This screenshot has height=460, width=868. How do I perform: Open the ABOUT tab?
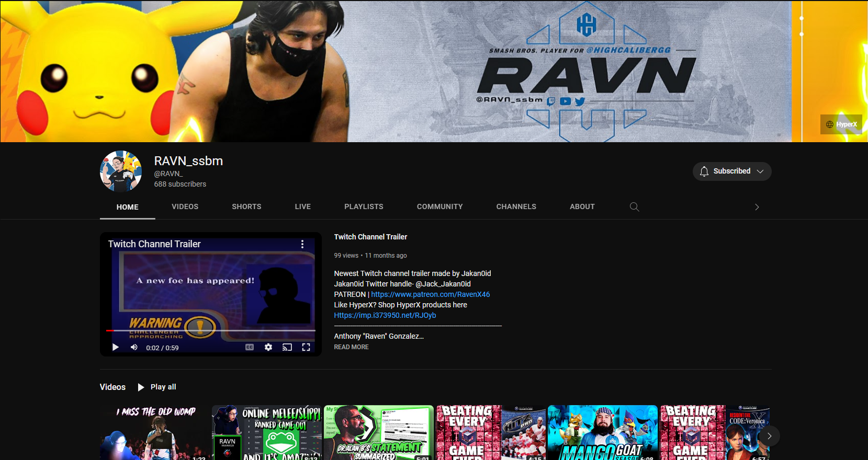point(582,206)
